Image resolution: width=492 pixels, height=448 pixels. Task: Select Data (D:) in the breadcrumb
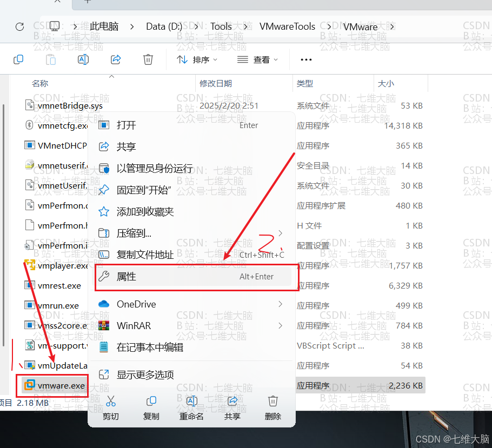click(x=164, y=26)
